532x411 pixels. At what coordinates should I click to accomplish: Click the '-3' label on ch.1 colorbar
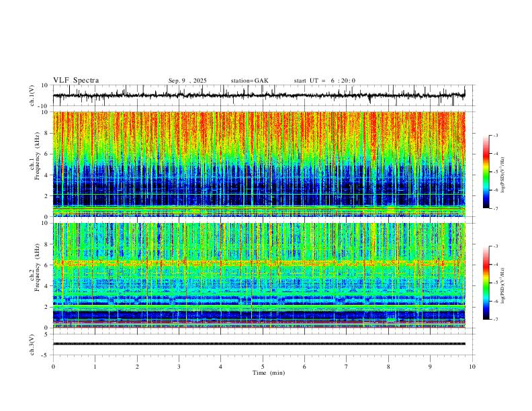pyautogui.click(x=495, y=135)
